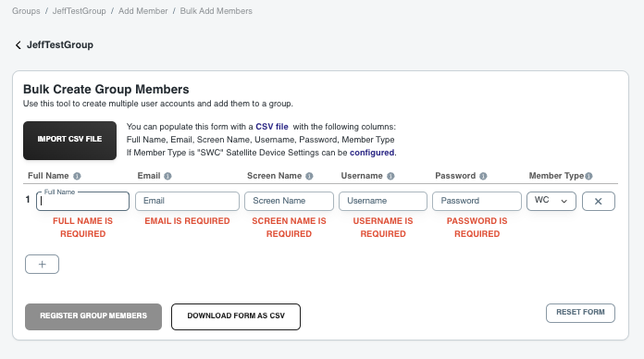Image resolution: width=644 pixels, height=359 pixels.
Task: Click the Screen Name info icon
Action: coord(309,176)
